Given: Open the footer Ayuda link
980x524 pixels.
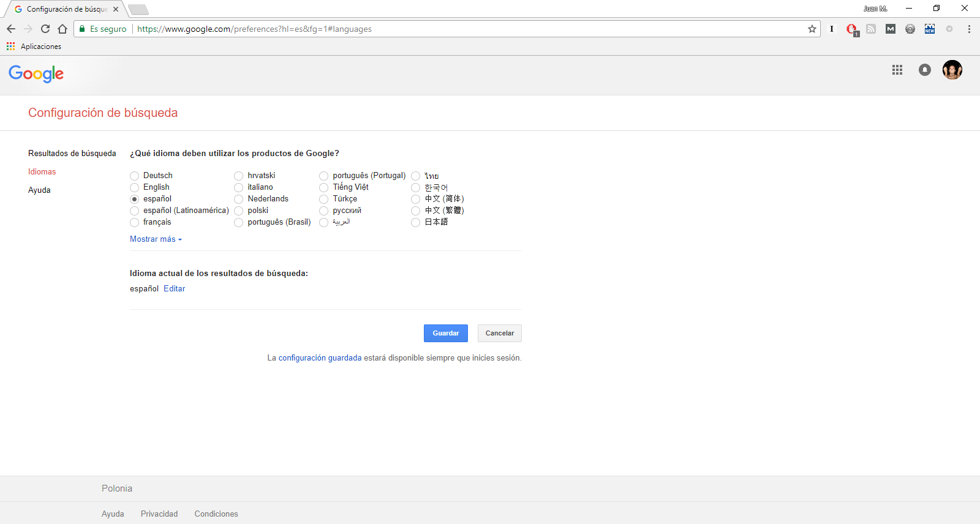Looking at the screenshot, I should coord(113,514).
